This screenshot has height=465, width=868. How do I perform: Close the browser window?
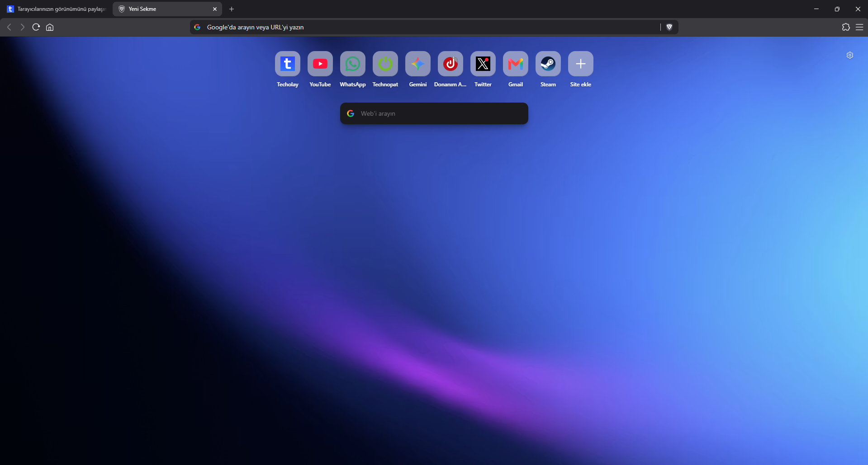tap(858, 9)
